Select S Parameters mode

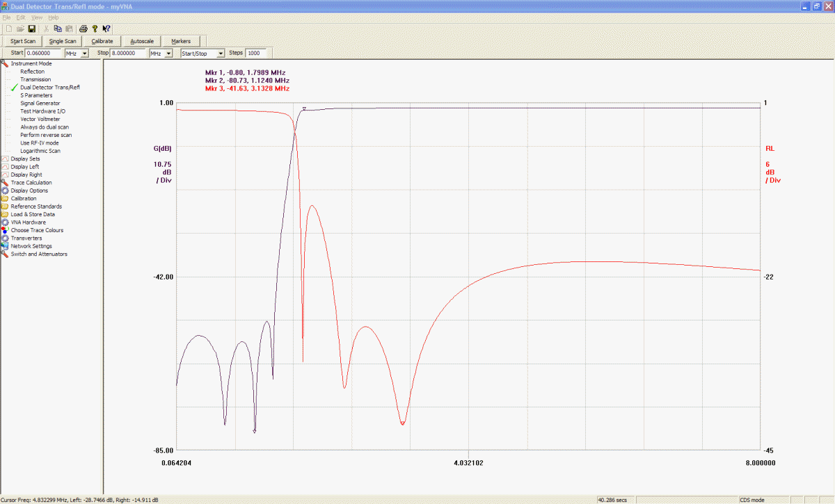coord(36,95)
